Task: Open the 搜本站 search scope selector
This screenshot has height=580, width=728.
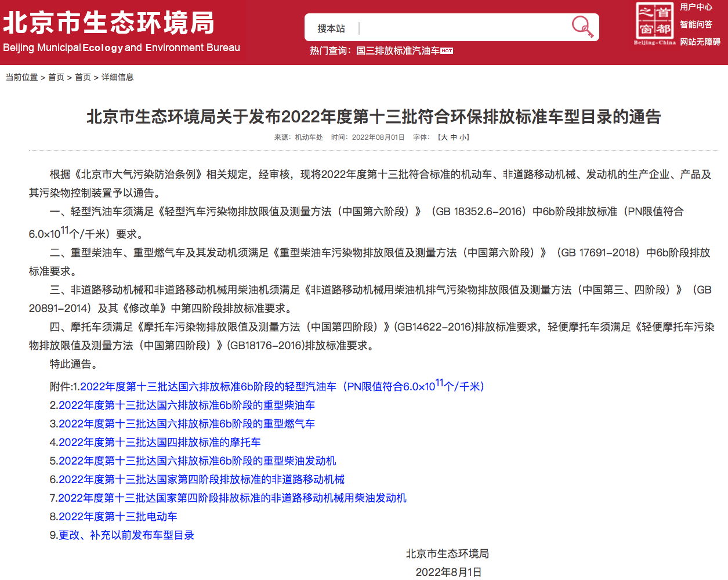Action: point(331,28)
